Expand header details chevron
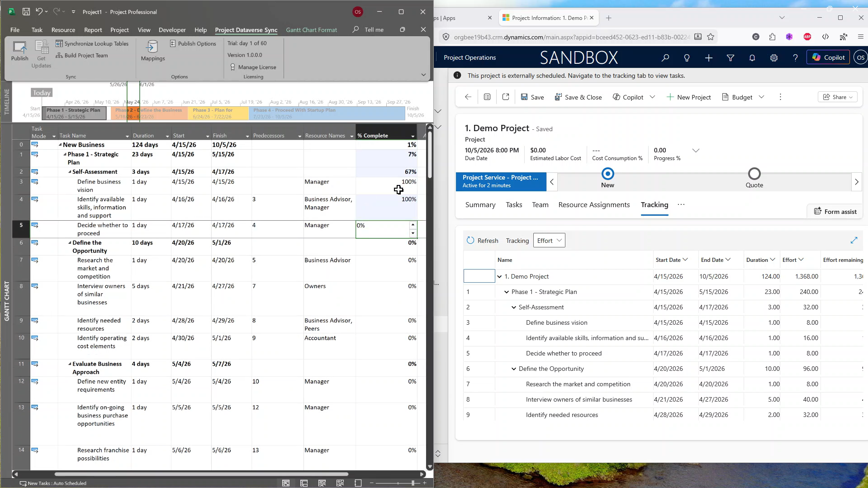The image size is (868, 488). coord(696,151)
